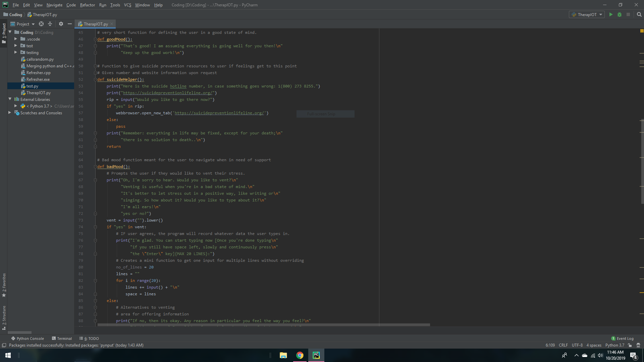
Task: Select test.py in project tree
Action: pos(32,86)
